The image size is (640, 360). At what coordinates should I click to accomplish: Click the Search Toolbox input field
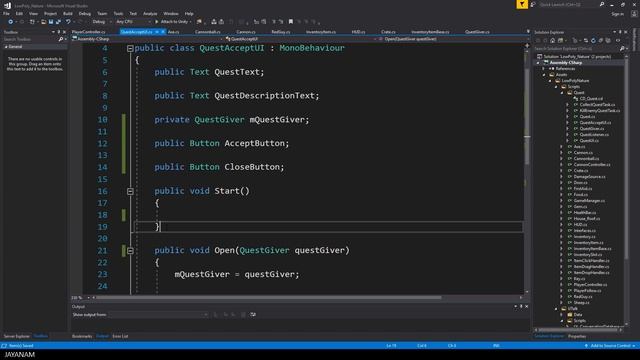click(x=30, y=39)
